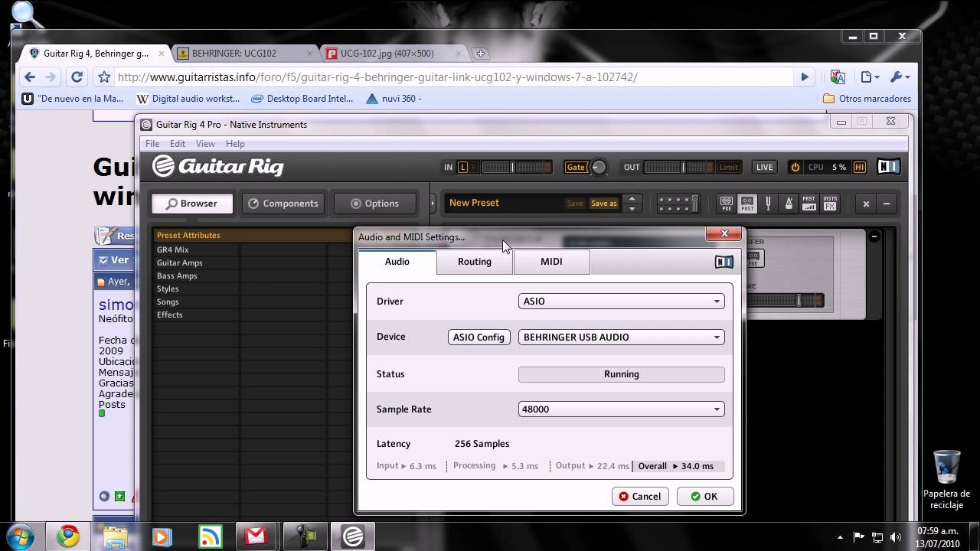Select Songs preset attribute

point(168,302)
